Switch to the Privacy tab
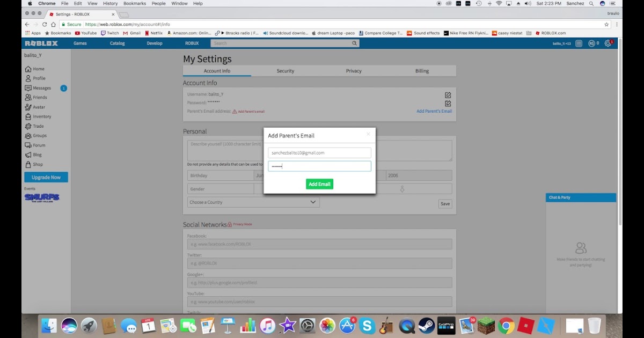Screen dimensions: 644x338 [354, 71]
